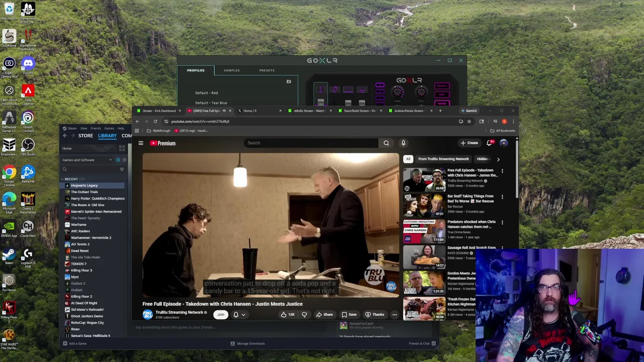Viewport: 644px width, 362px height.
Task: Click the YouTube Premium logo
Action: click(x=163, y=143)
